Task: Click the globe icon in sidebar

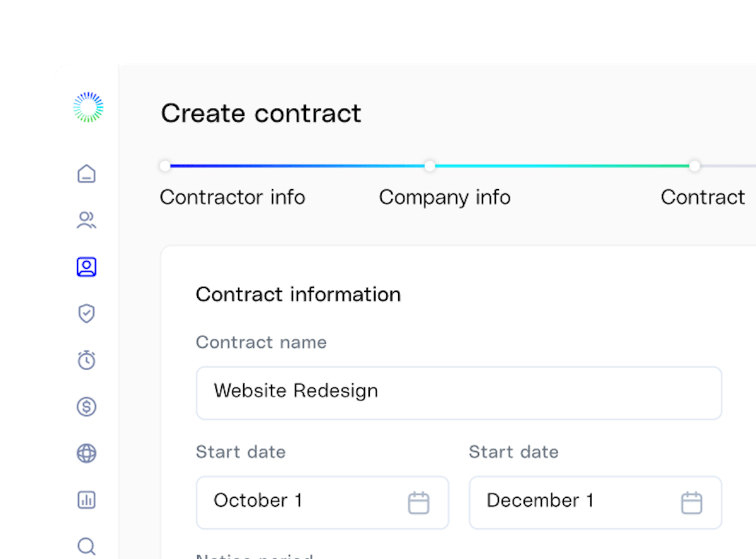Action: (x=86, y=453)
